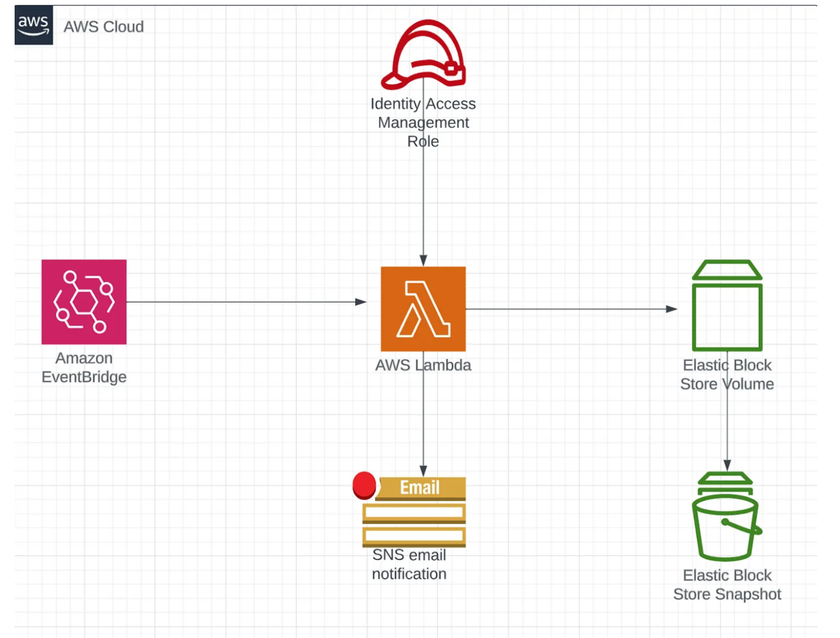The width and height of the screenshot is (840, 638).
Task: Select the Elastic Block Store Volume icon
Action: pos(727,305)
